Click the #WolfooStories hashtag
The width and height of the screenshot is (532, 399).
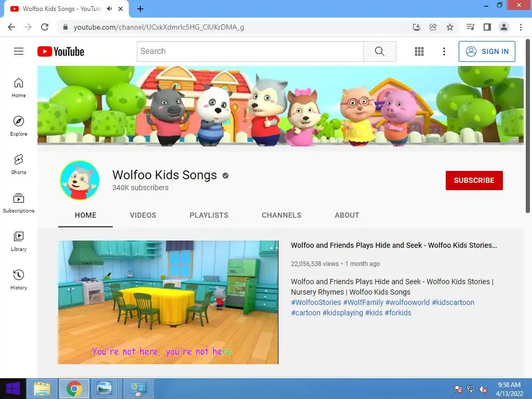pyautogui.click(x=316, y=302)
